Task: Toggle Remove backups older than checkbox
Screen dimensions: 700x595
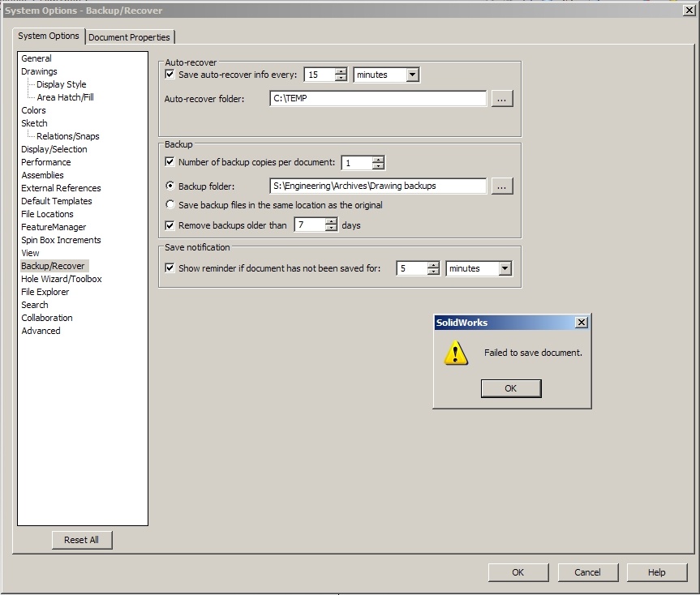Action: click(x=170, y=225)
